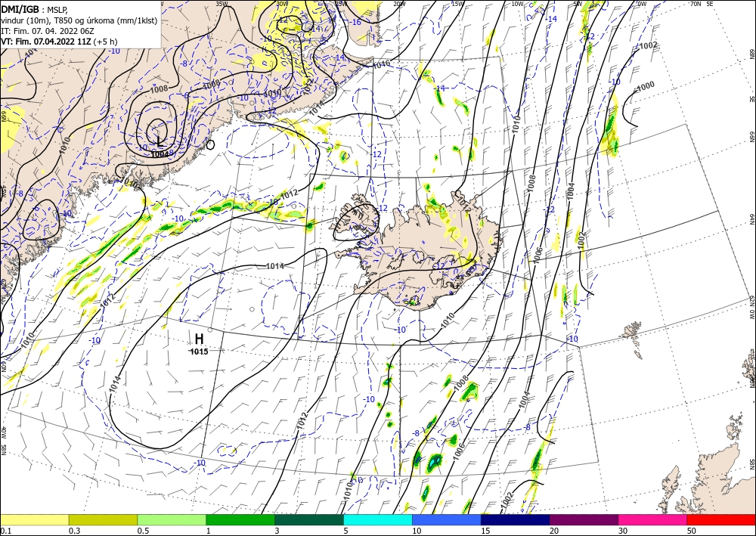Click the '1004' value under the L
The image size is (756, 536).
(x=160, y=154)
